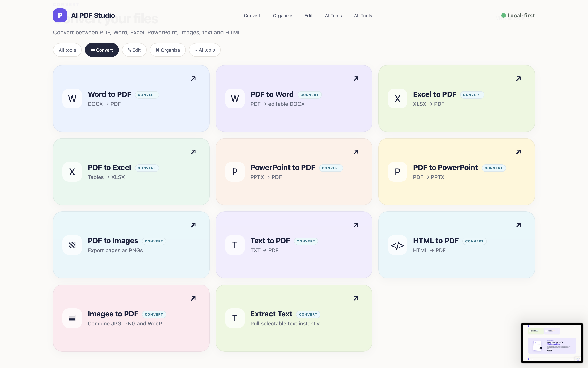Open the PDF to Excel arrow icon
This screenshot has width=588, height=368.
193,152
